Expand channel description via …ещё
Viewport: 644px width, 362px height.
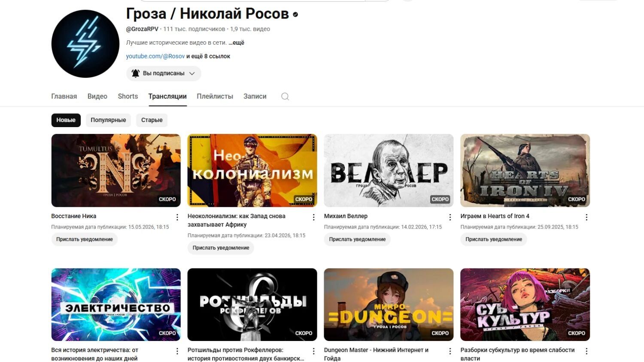coord(236,43)
